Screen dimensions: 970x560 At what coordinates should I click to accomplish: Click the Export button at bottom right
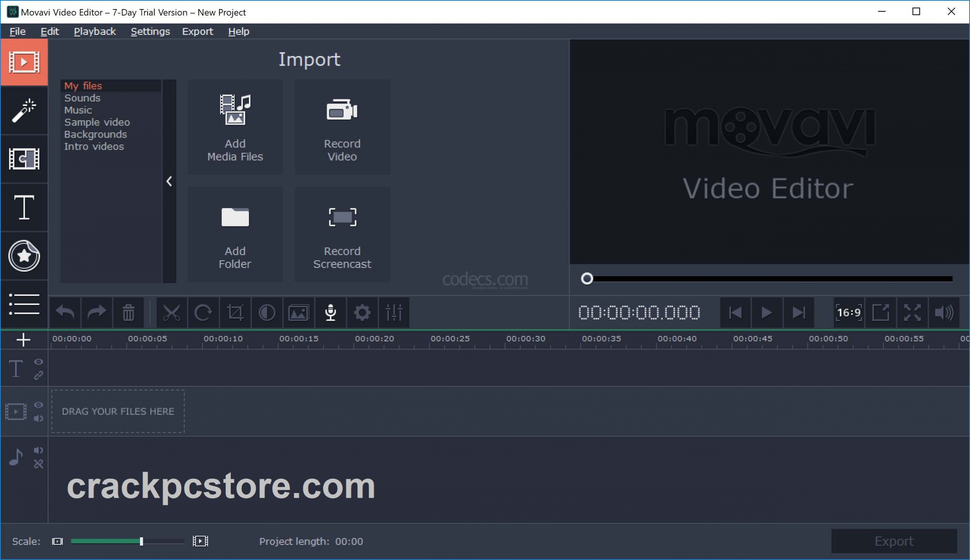point(894,541)
